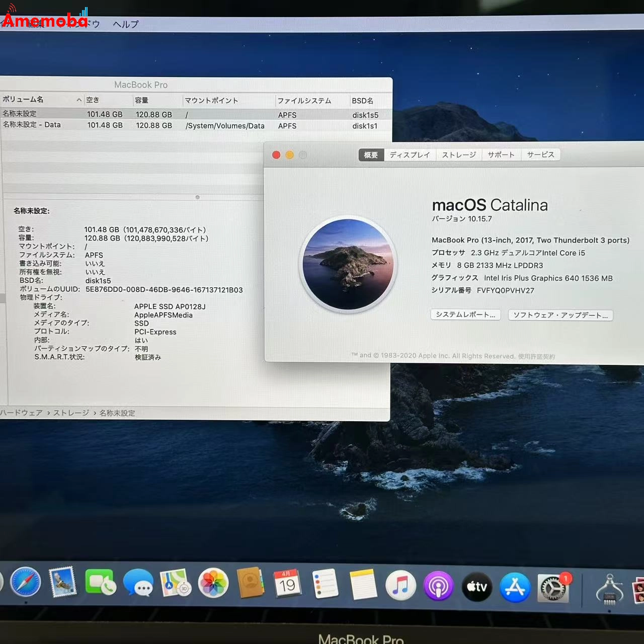Open Messages from the Dock
The height and width of the screenshot is (644, 644).
click(x=137, y=584)
